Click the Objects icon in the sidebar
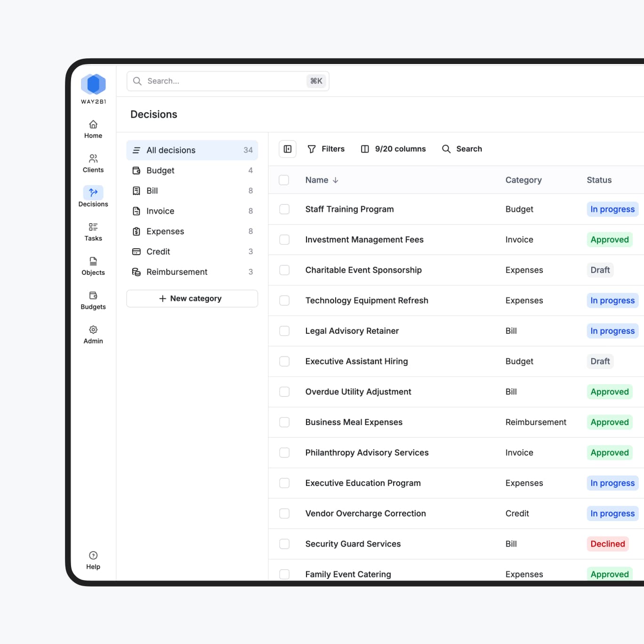The image size is (644, 644). (93, 265)
